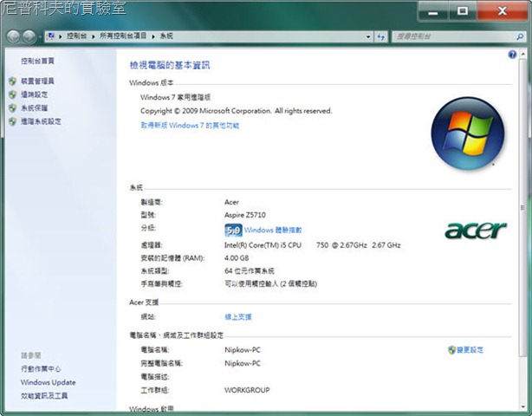Screen dimensions: 532x416
Task: Click the shield icon beside 裝置管理員
Action: point(12,81)
